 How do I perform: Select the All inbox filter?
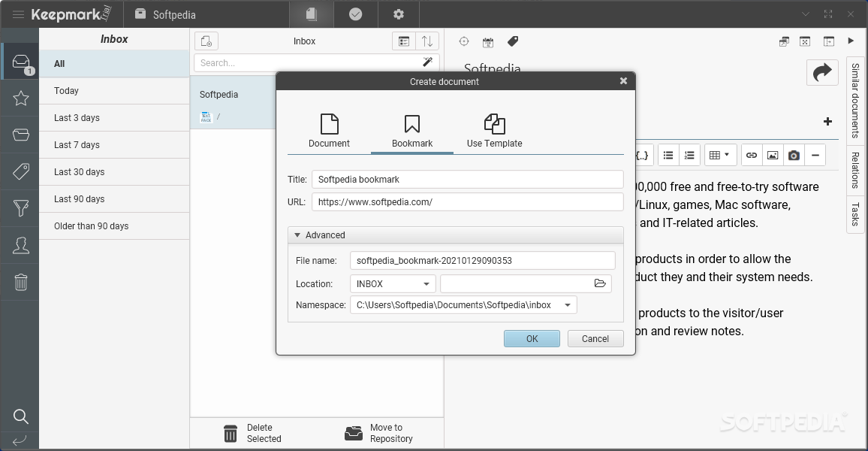pos(114,64)
